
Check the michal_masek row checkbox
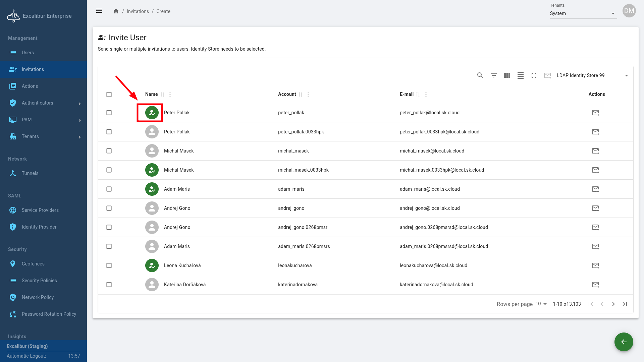(x=109, y=151)
